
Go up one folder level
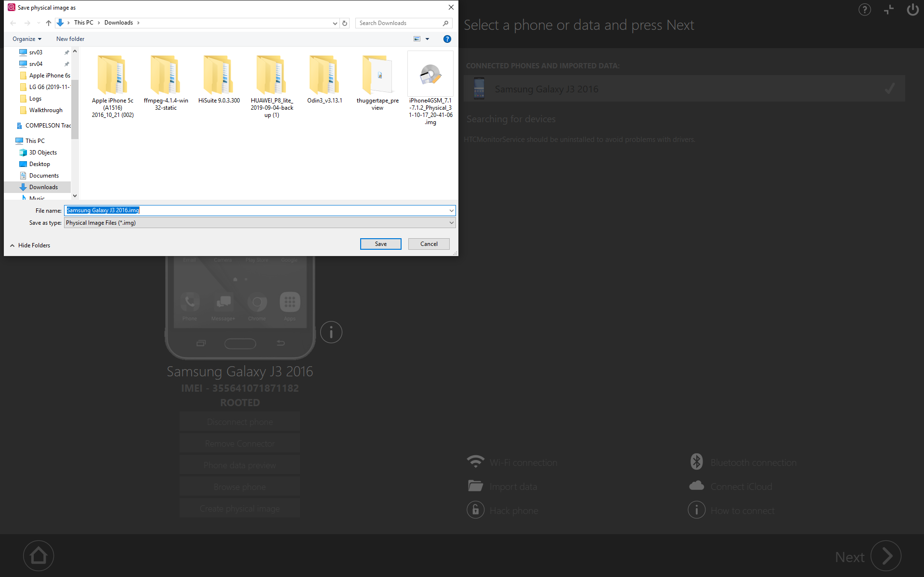click(x=49, y=23)
